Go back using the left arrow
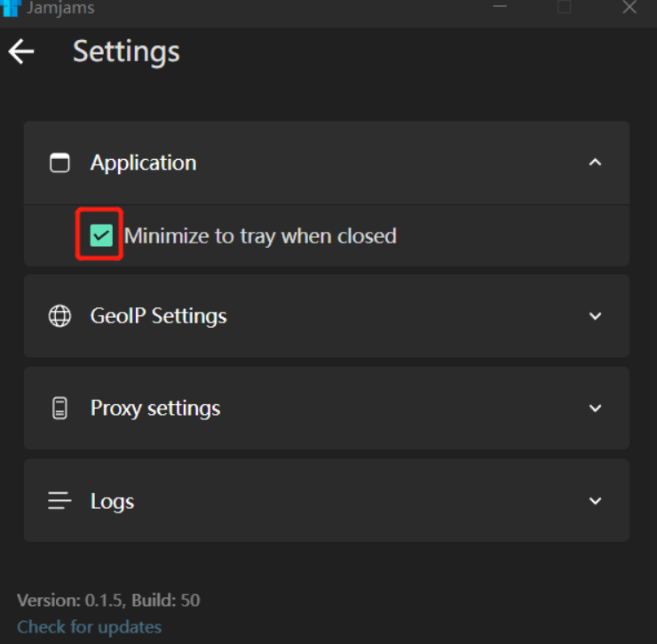The image size is (657, 644). coord(21,52)
